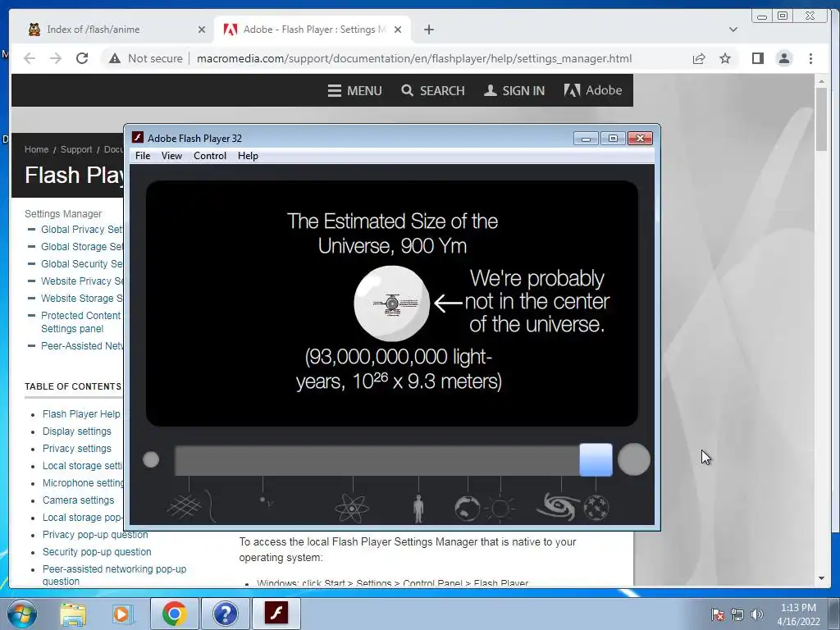Image resolution: width=840 pixels, height=630 pixels.
Task: Click SEARCH on Adobe header
Action: tap(433, 90)
